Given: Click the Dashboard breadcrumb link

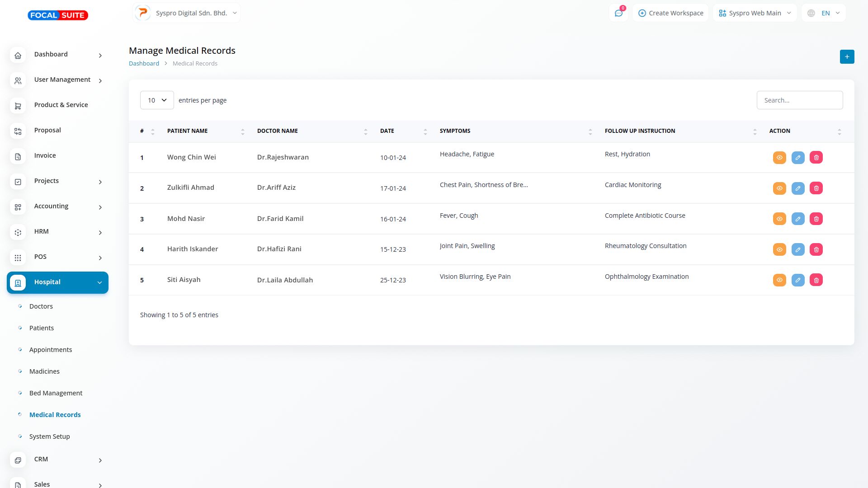Looking at the screenshot, I should [x=144, y=64].
